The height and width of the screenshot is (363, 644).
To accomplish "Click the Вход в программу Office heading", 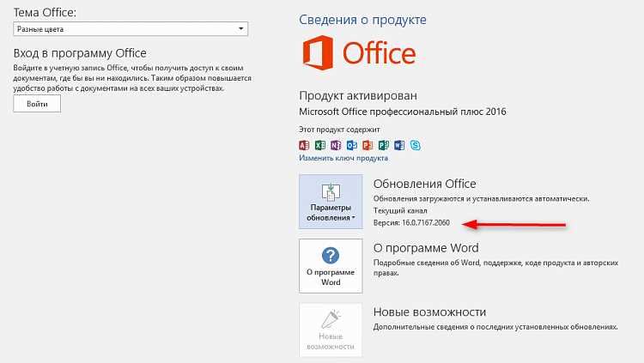I will click(80, 53).
